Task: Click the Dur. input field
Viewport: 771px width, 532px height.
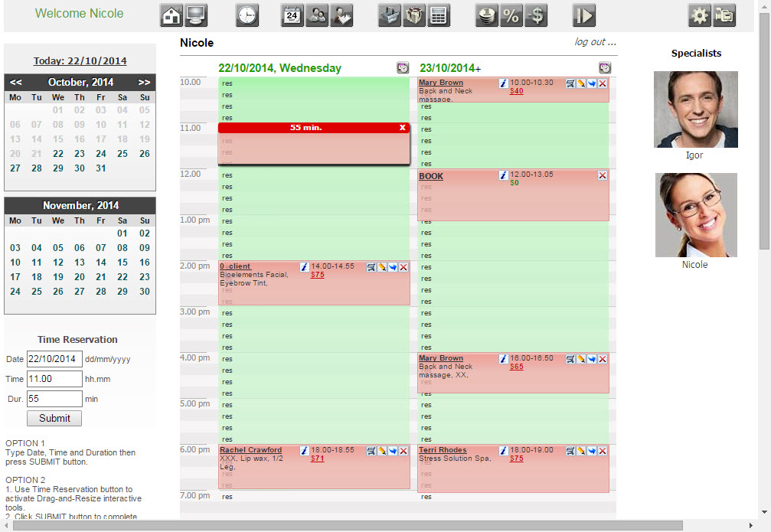Action: pos(54,399)
